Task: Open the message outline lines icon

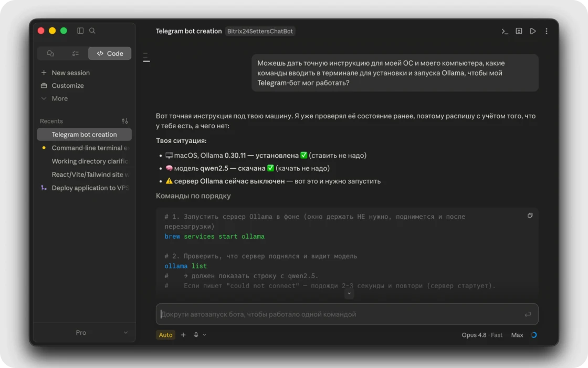Action: (146, 57)
